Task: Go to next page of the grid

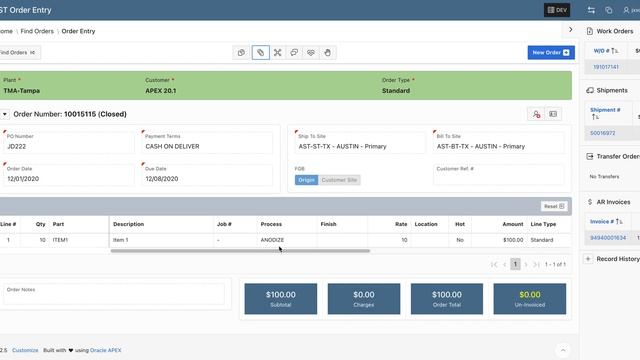Action: click(526, 264)
